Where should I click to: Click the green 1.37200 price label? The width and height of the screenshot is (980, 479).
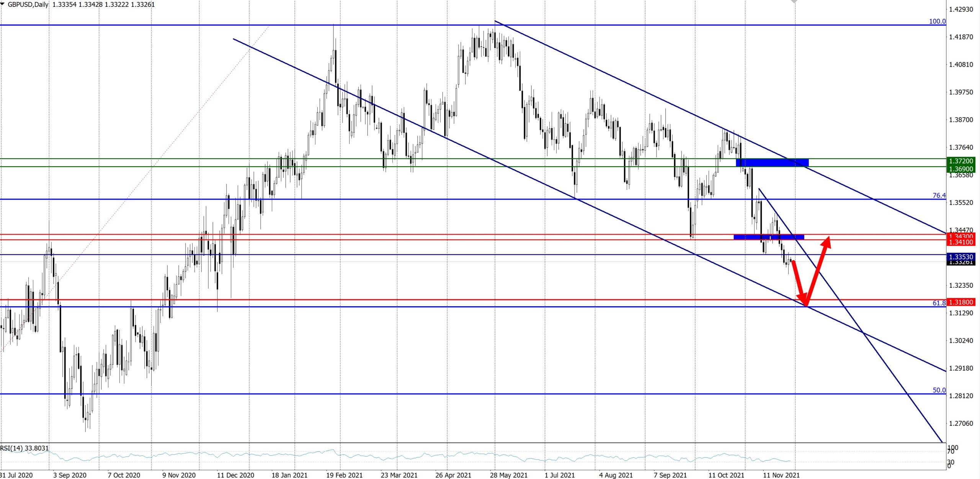pos(960,161)
